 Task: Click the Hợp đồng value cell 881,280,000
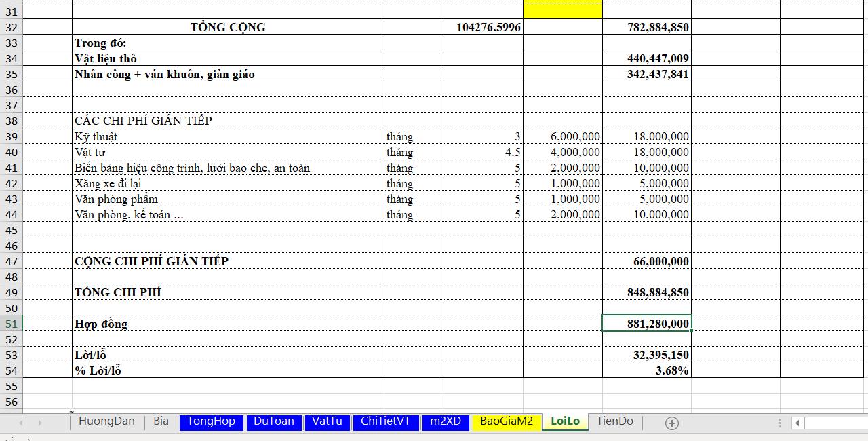click(x=646, y=324)
